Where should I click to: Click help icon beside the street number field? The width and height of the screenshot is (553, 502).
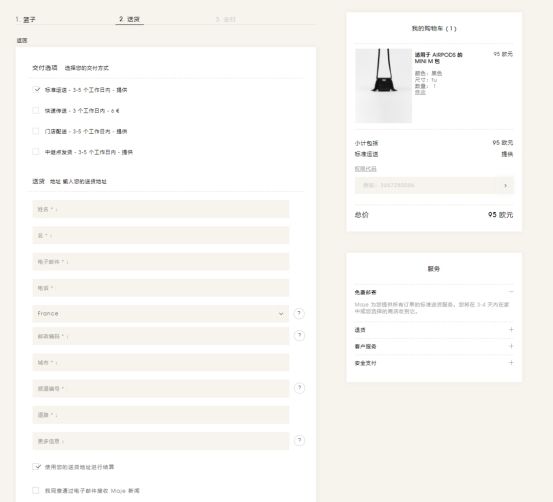[299, 388]
